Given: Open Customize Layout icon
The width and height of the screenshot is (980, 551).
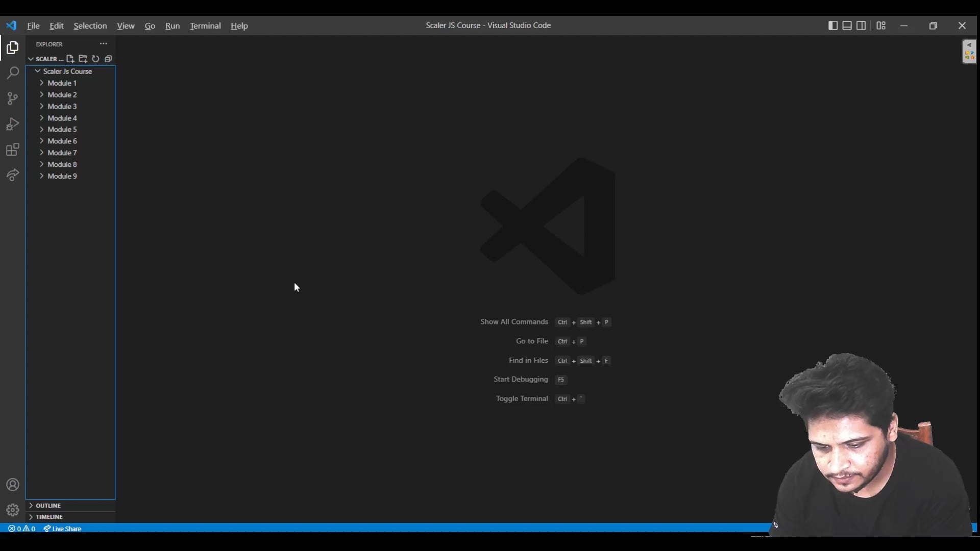Looking at the screenshot, I should tap(881, 26).
